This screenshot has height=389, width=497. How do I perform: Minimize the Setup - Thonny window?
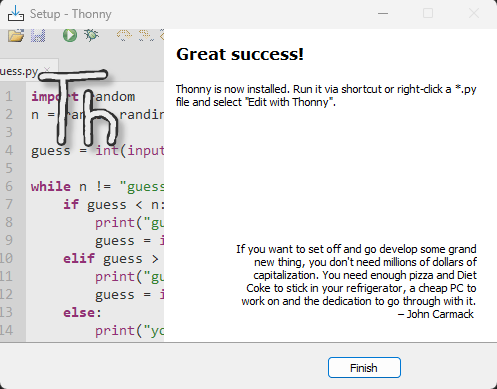383,14
